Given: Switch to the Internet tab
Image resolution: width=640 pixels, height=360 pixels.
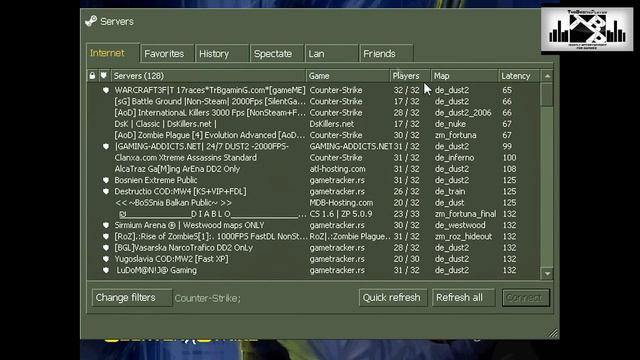Looking at the screenshot, I should (113, 53).
